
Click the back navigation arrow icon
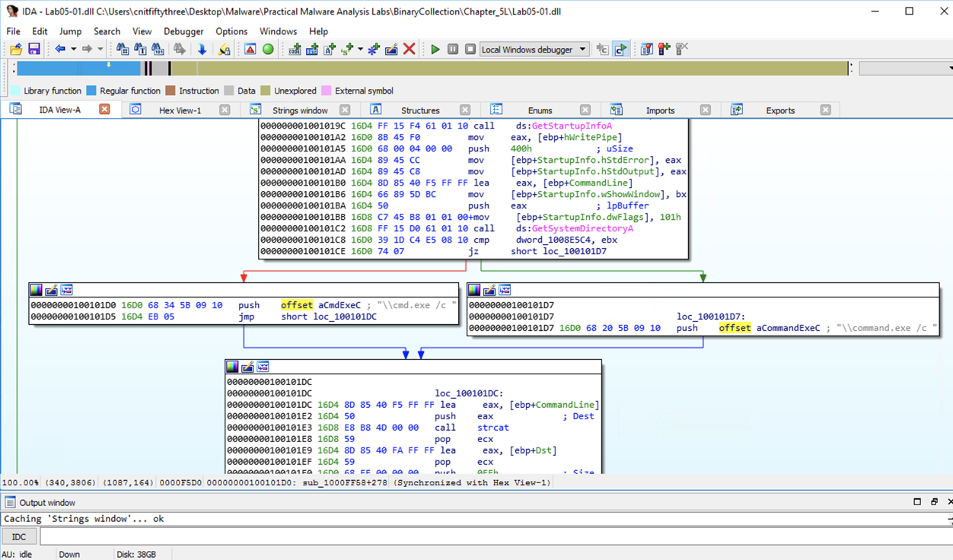60,49
